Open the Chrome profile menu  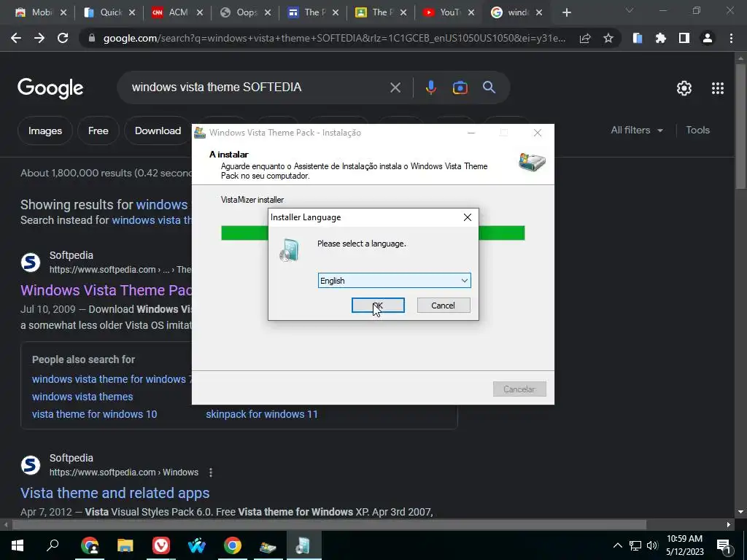pyautogui.click(x=708, y=38)
